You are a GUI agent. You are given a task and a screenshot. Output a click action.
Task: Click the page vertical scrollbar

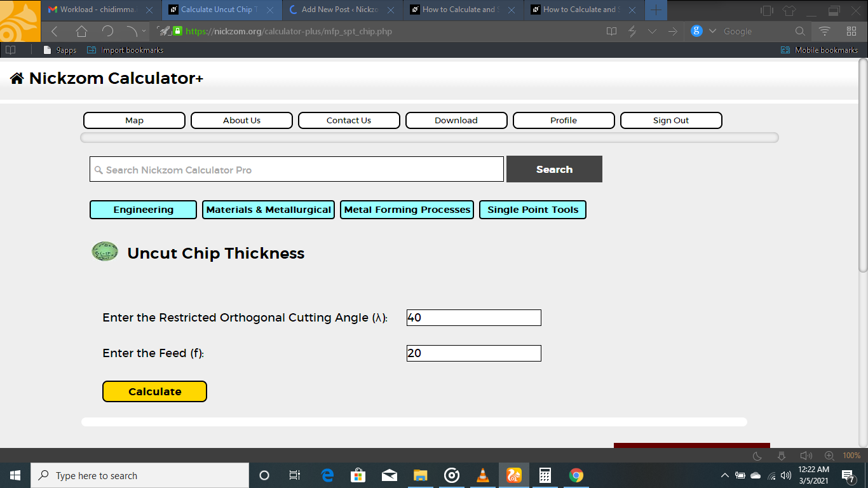tap(863, 165)
